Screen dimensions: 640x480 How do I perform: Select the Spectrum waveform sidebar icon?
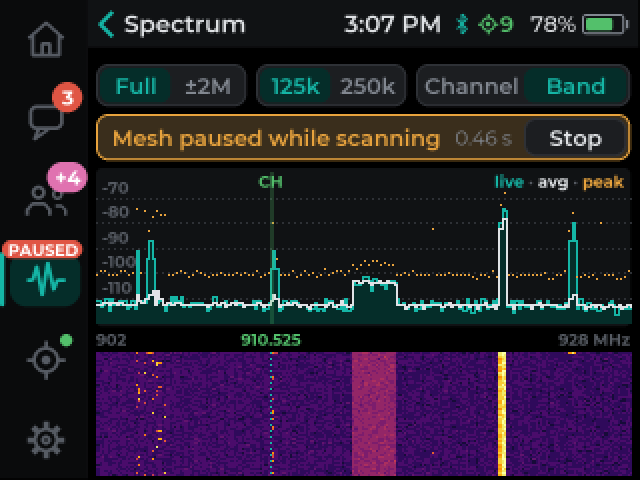click(x=46, y=280)
